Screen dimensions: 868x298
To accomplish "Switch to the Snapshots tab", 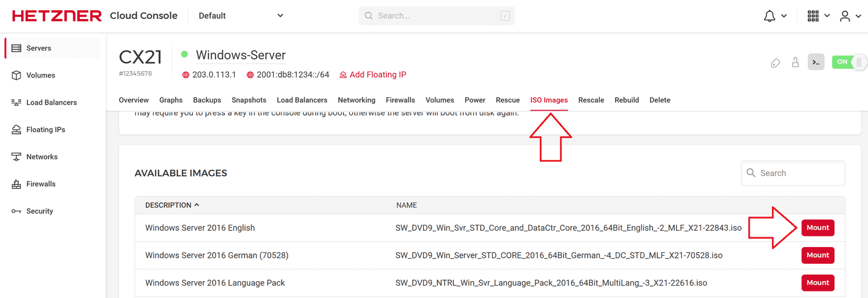I will tap(248, 100).
